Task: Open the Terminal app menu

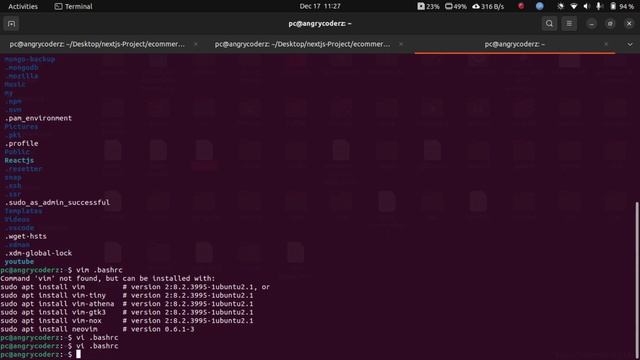Action: tap(73, 6)
